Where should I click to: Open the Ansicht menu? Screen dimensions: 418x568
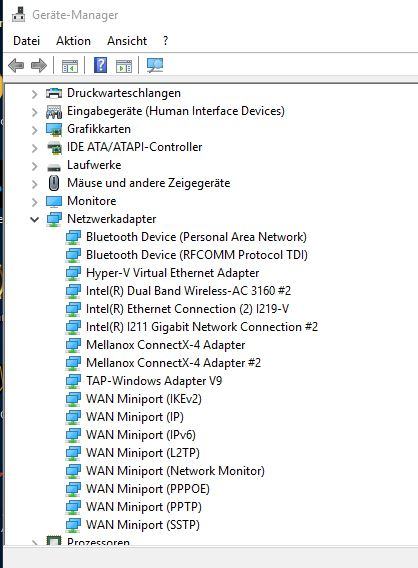[127, 41]
